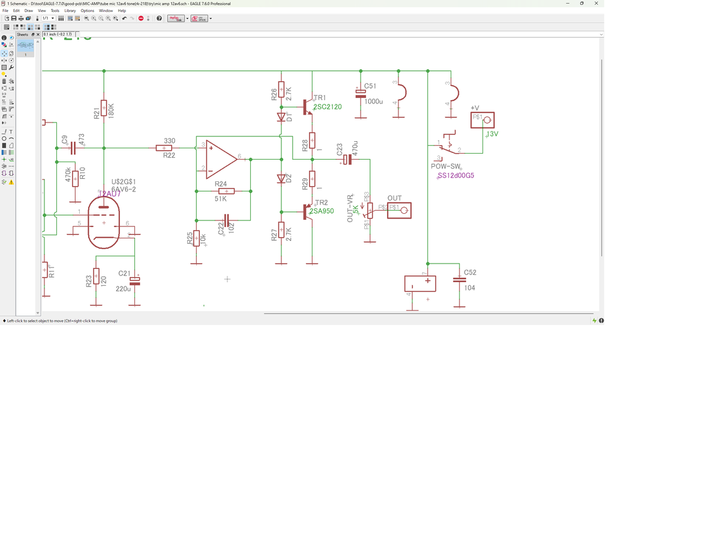Click the red Stop command icon

141,18
